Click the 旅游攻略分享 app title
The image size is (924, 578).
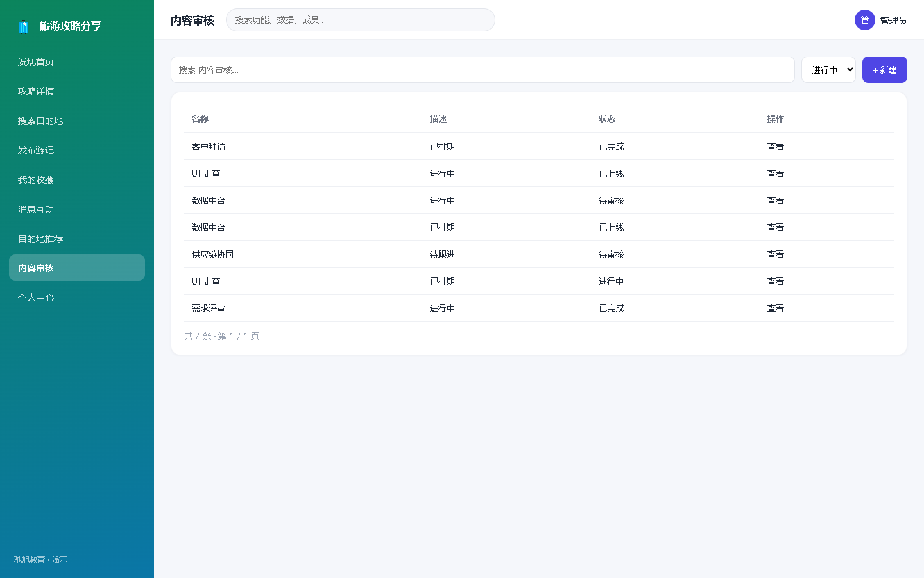71,26
